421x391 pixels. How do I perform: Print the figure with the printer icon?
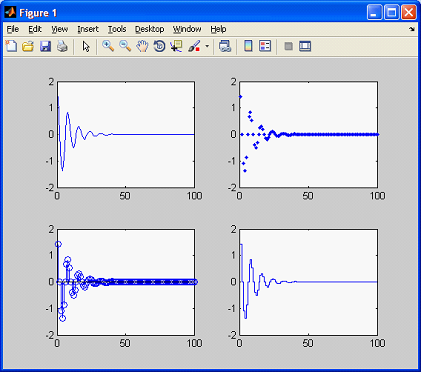tap(62, 46)
